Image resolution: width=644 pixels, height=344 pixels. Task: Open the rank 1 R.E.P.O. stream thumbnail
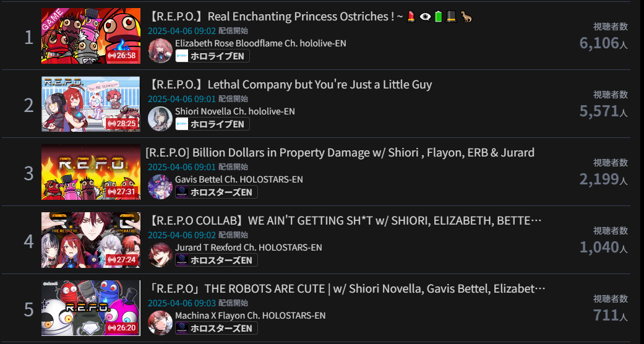[x=91, y=36]
